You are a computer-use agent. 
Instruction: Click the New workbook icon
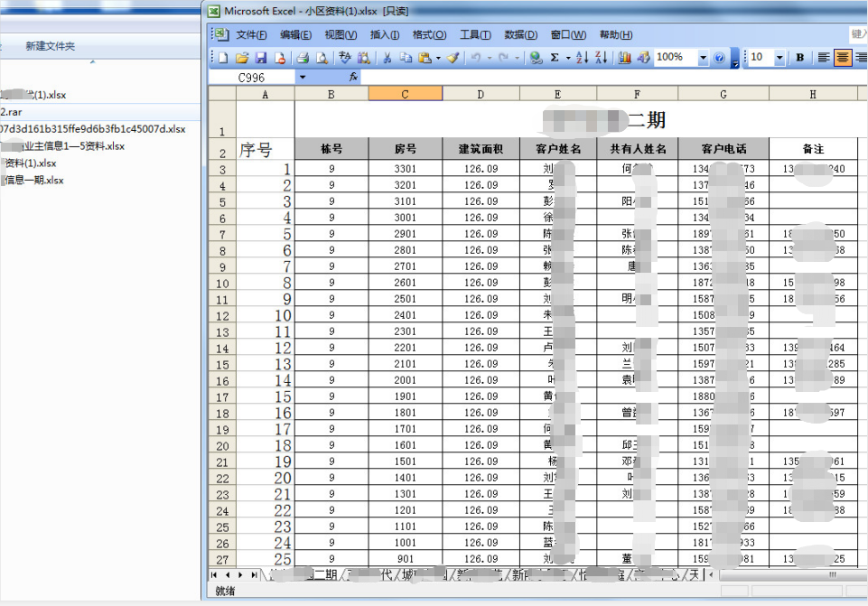223,58
